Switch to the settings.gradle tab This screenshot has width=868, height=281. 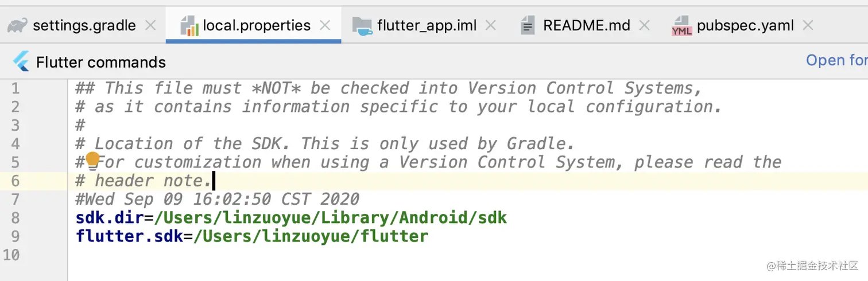point(84,26)
